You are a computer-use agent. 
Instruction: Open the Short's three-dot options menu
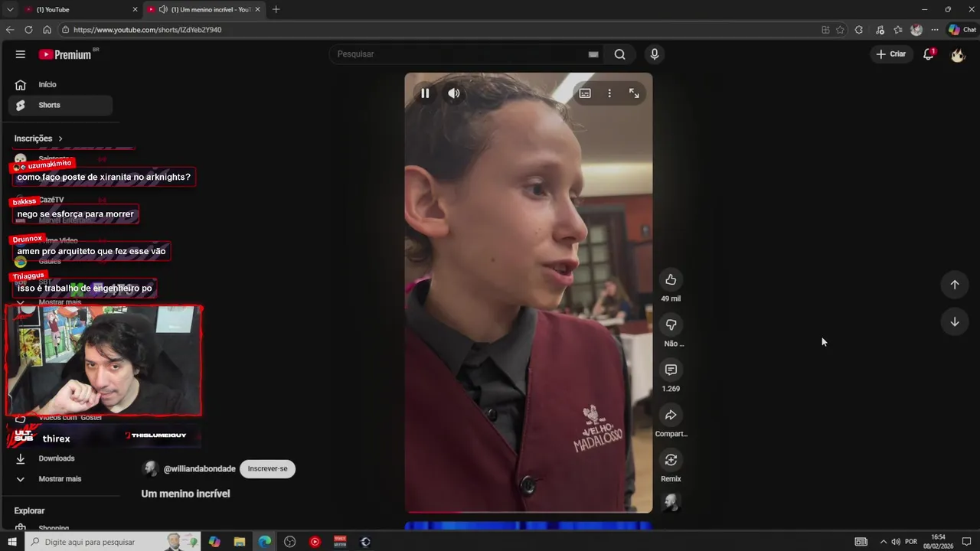[x=609, y=93]
